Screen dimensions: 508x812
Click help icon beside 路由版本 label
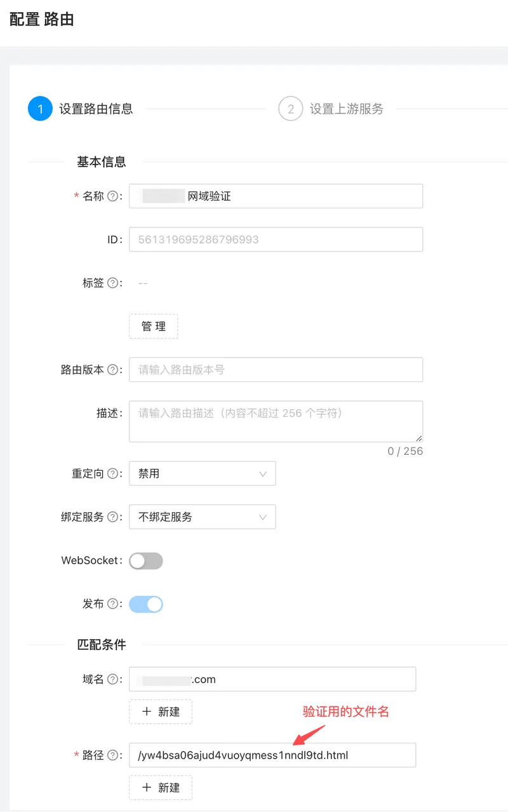tap(112, 369)
